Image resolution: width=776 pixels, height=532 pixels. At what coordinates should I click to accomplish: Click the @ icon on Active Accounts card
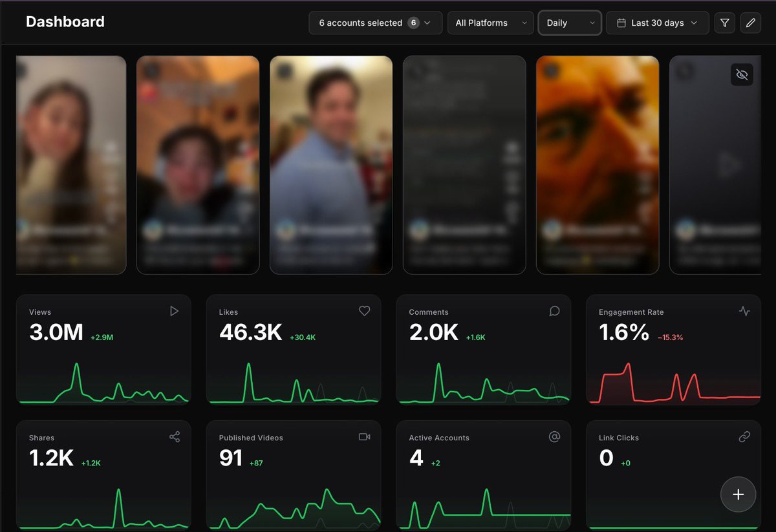click(554, 436)
